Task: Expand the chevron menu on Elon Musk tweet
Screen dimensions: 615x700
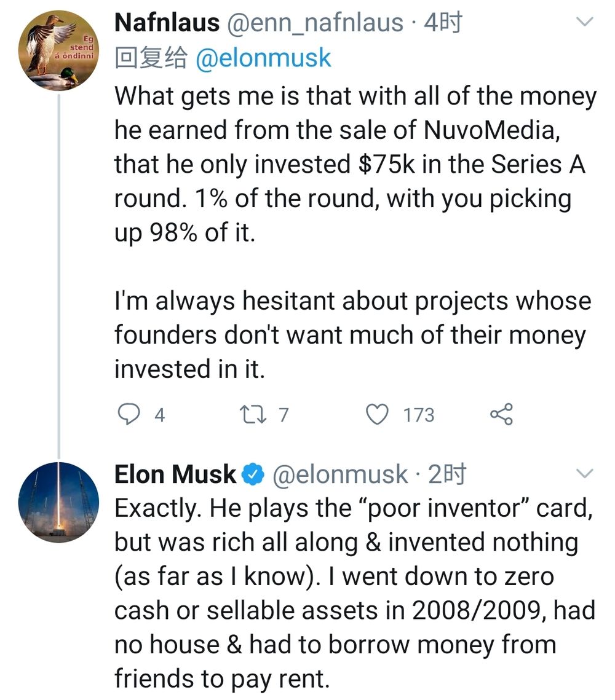Action: click(x=584, y=473)
